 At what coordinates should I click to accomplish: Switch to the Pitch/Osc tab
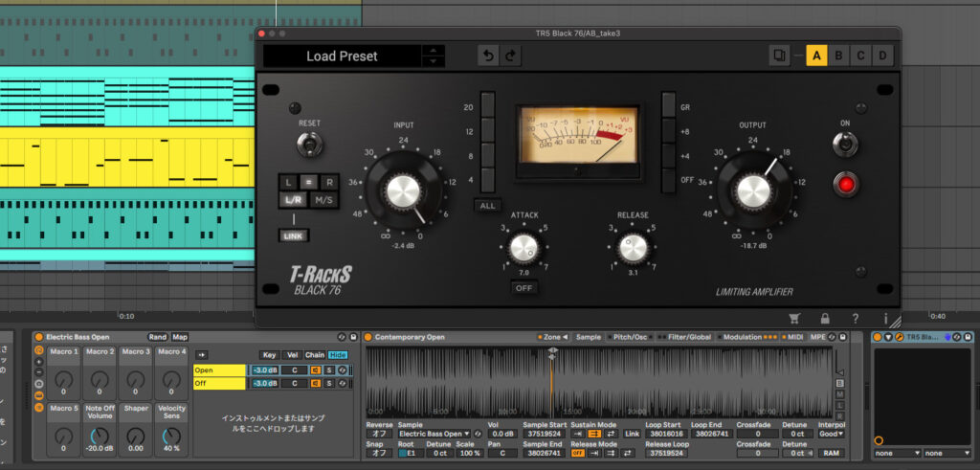pos(628,337)
